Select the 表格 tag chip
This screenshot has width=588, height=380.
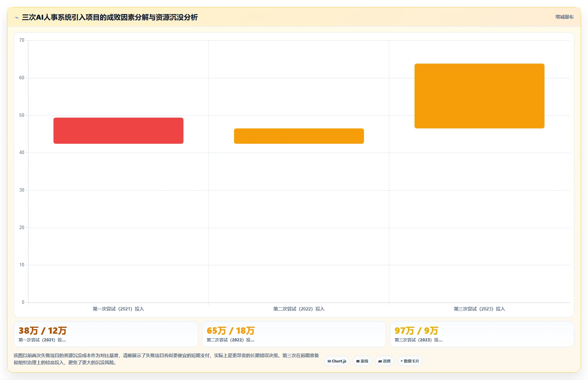pos(362,361)
